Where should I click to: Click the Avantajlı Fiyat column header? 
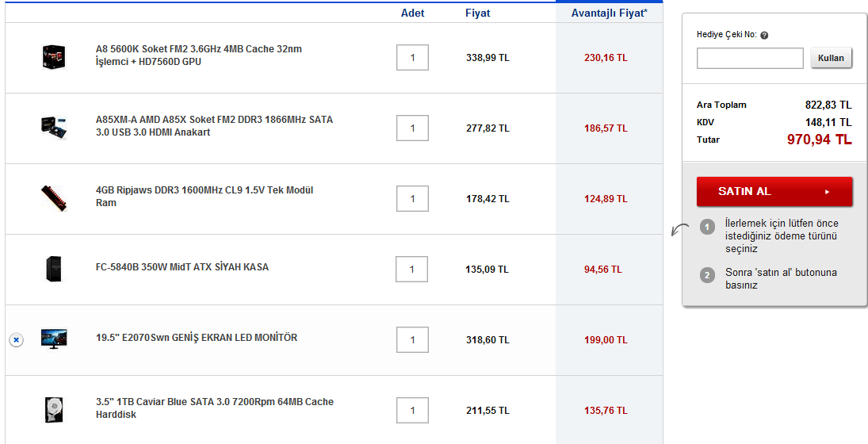609,13
